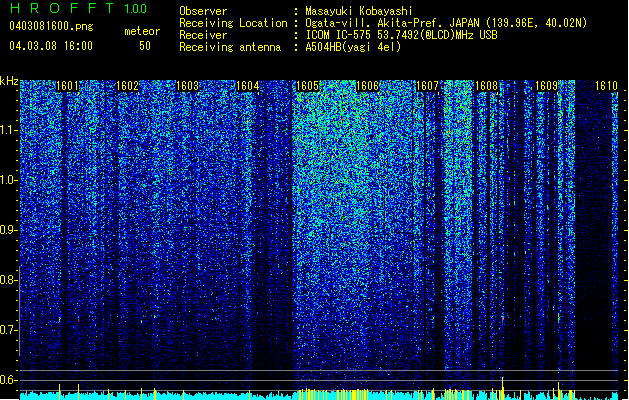Click the 0.9 frequency axis label
The width and height of the screenshot is (629, 400).
tap(8, 230)
